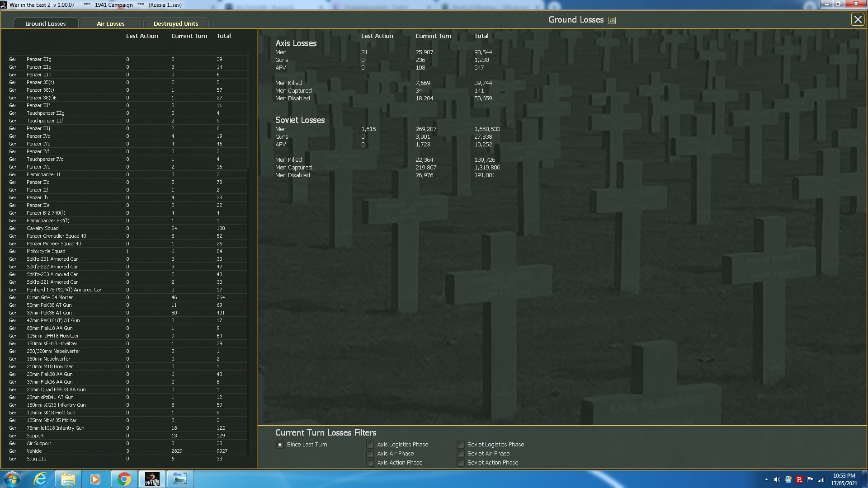This screenshot has width=868, height=488.
Task: Toggle the Soviet Action Phase filter
Action: click(461, 463)
